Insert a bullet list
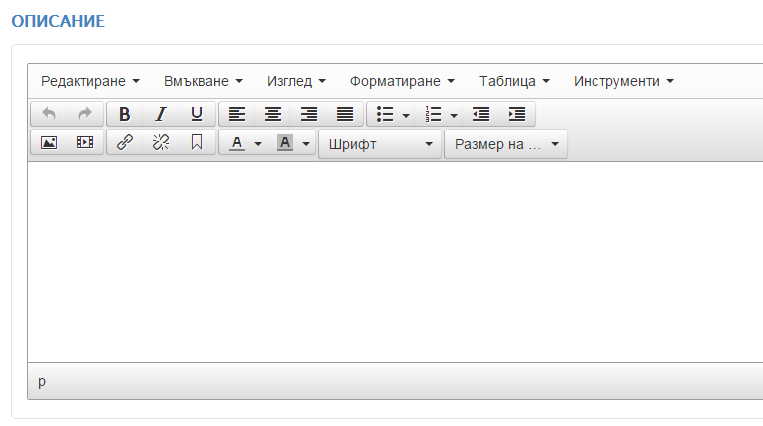The image size is (763, 426). (385, 114)
